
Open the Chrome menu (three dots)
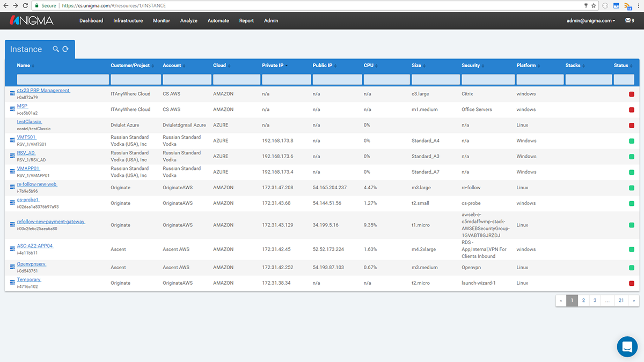click(639, 5)
